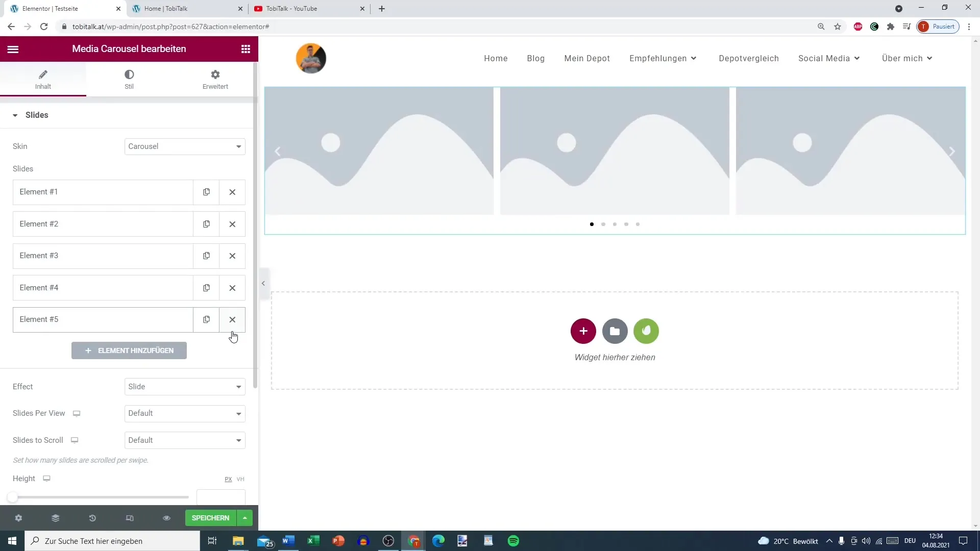The width and height of the screenshot is (980, 551).
Task: Add new section with plus button
Action: 583,331
